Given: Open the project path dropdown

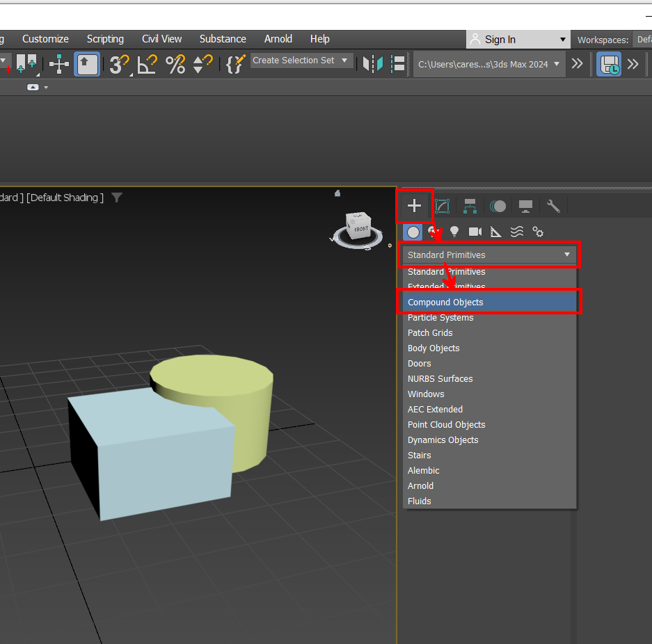Looking at the screenshot, I should (489, 65).
